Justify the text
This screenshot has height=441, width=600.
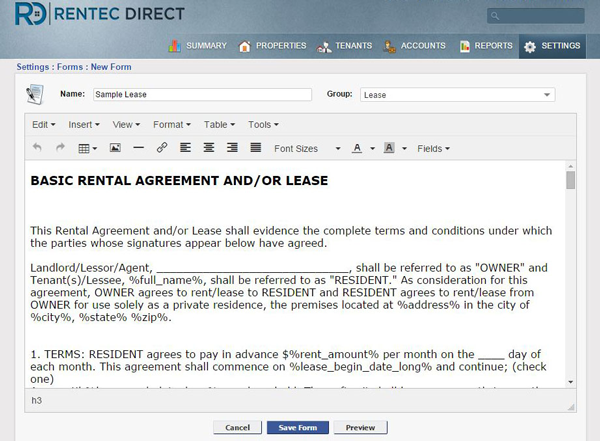click(255, 148)
